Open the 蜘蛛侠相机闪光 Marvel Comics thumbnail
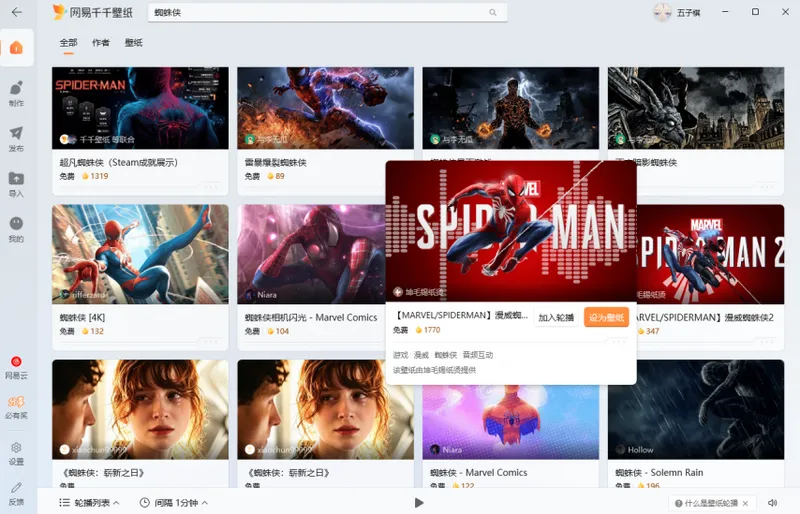Viewport: 800px width, 514px height. pos(311,254)
